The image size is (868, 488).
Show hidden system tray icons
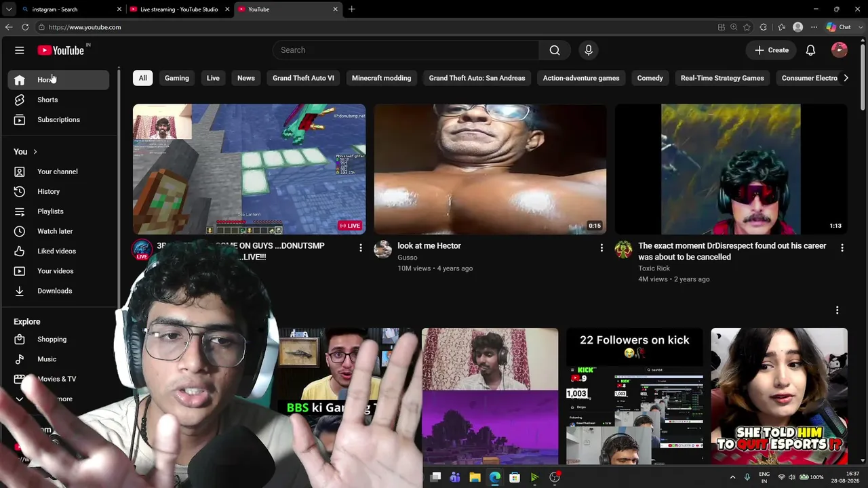(732, 477)
